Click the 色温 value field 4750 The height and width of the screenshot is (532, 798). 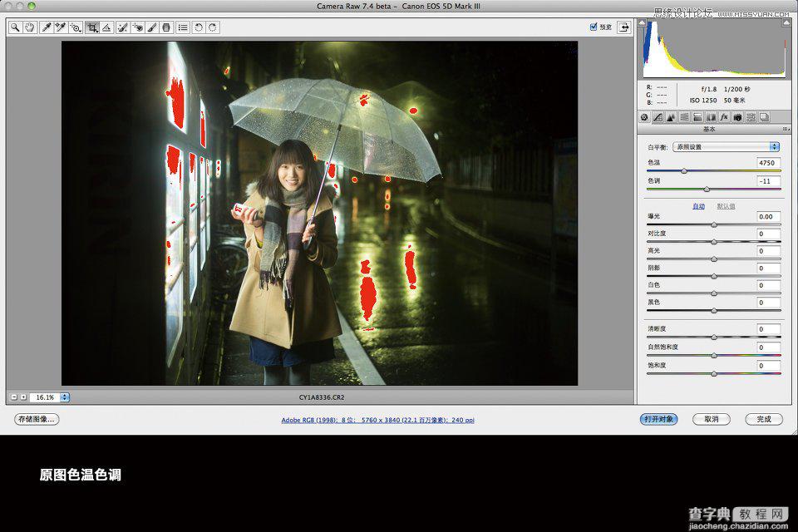pos(768,163)
